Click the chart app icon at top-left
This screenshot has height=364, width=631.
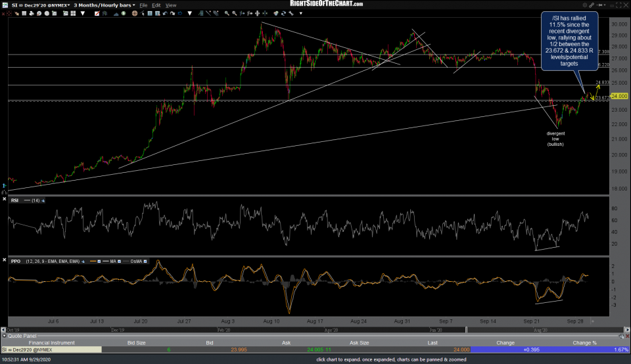(4, 4)
